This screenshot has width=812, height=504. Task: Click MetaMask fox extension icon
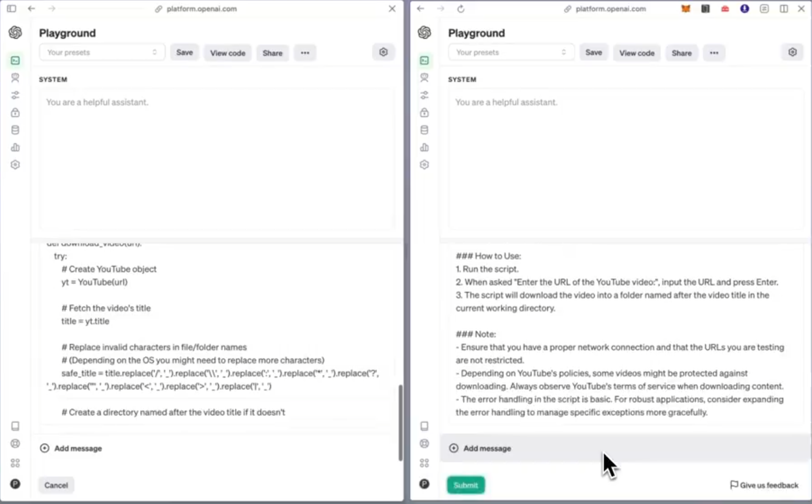pos(686,8)
